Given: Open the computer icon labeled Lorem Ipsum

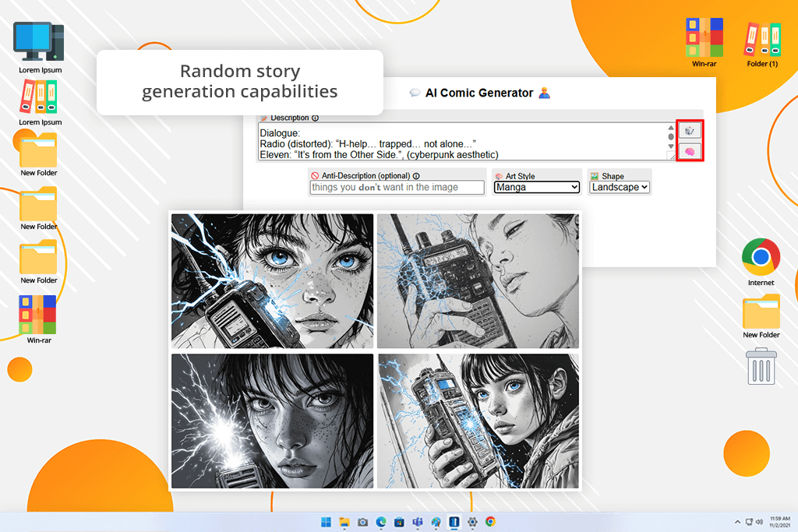Looking at the screenshot, I should tap(39, 48).
